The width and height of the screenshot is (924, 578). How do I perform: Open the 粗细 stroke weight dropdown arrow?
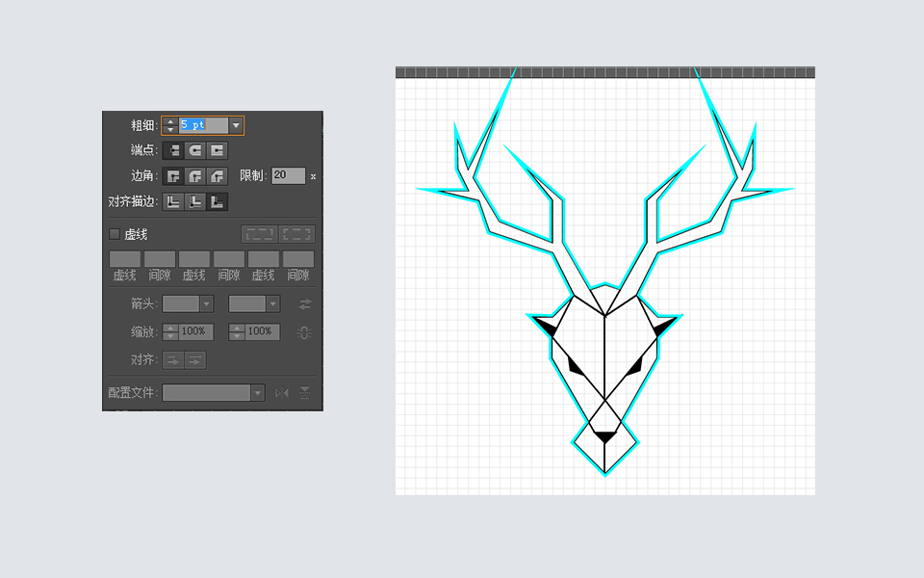click(x=236, y=125)
